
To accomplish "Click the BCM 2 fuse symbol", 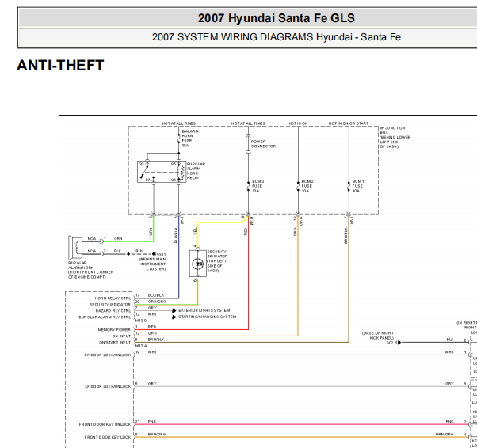I will [x=298, y=186].
